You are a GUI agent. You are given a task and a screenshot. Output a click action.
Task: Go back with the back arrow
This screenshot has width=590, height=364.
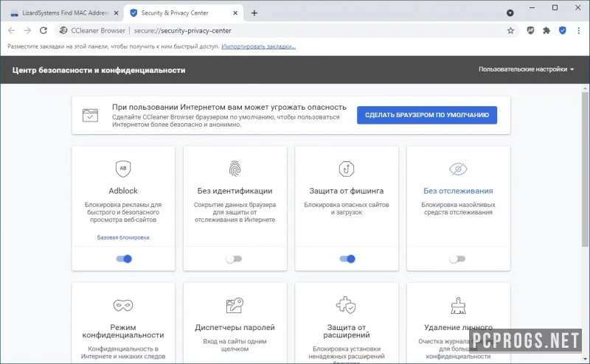(12, 30)
